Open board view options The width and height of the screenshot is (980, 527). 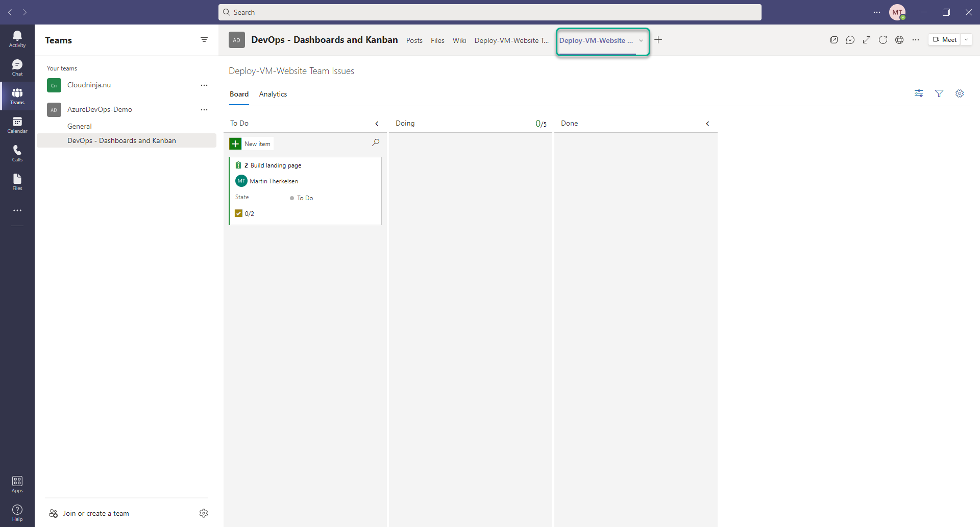pyautogui.click(x=919, y=93)
